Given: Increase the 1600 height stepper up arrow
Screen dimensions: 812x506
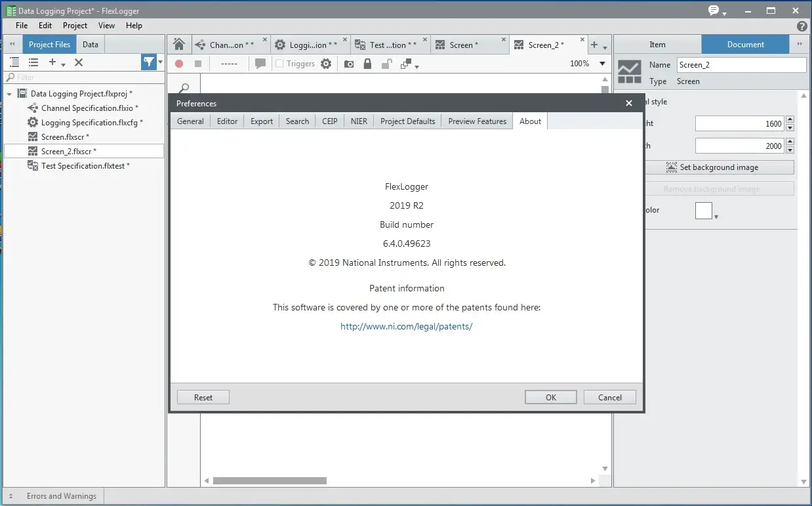Looking at the screenshot, I should (790, 119).
